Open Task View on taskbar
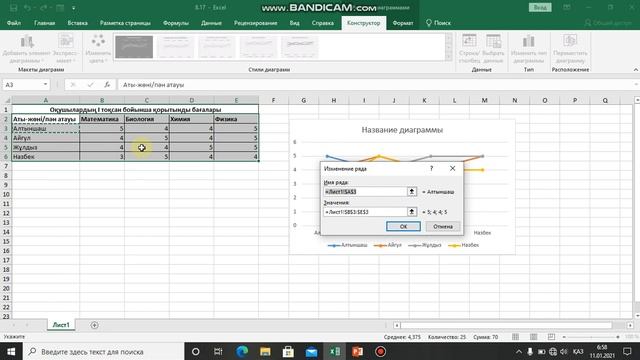The height and width of the screenshot is (360, 640). (218, 351)
